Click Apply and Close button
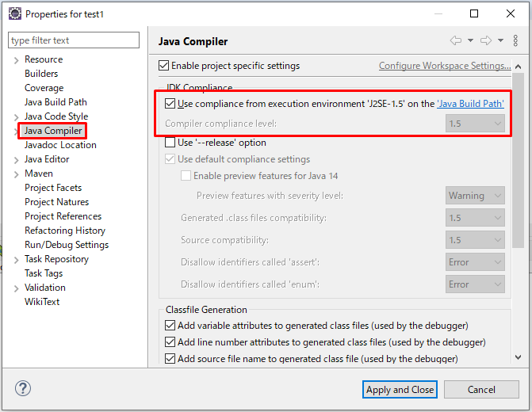Viewport: 532px width, 412px height. click(400, 389)
